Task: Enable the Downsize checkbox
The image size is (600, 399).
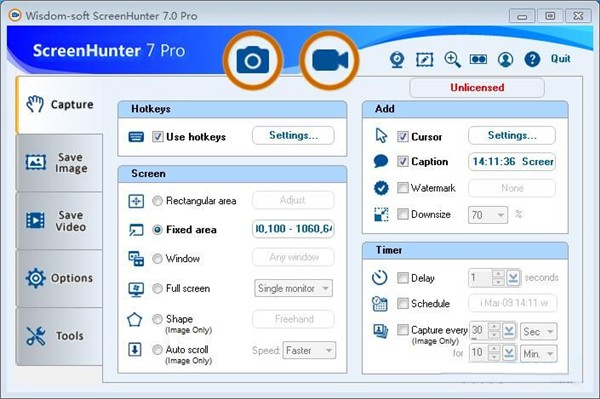Action: point(403,214)
